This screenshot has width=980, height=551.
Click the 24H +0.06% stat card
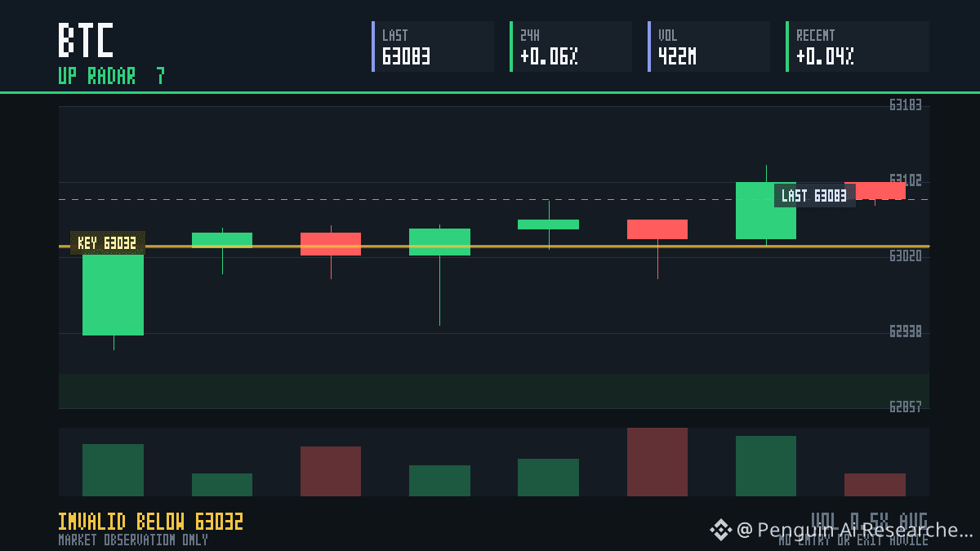571,47
